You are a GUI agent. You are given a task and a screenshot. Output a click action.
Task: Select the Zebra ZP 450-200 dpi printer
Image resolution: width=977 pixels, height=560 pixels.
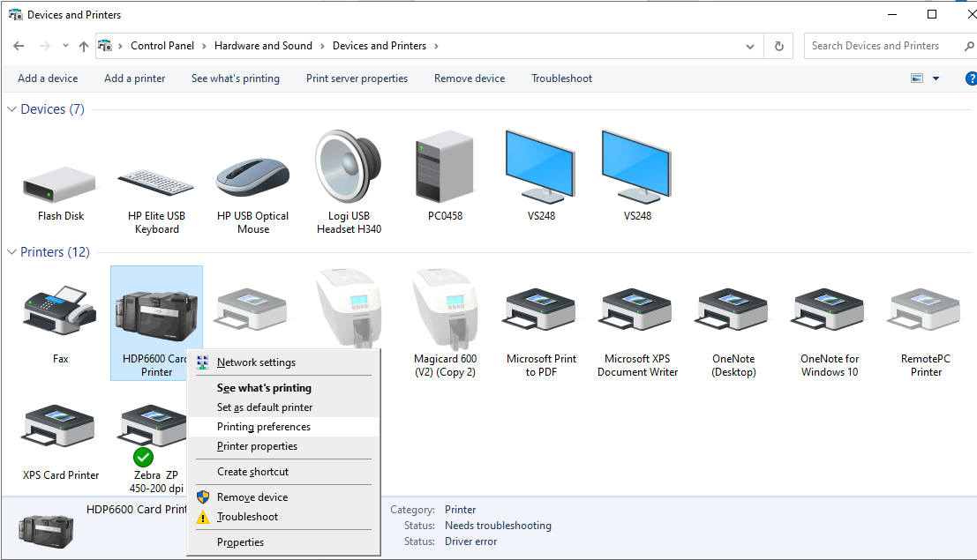tap(154, 435)
